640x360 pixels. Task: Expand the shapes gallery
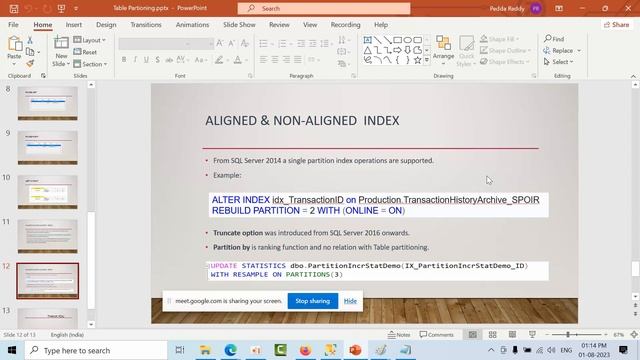(427, 60)
